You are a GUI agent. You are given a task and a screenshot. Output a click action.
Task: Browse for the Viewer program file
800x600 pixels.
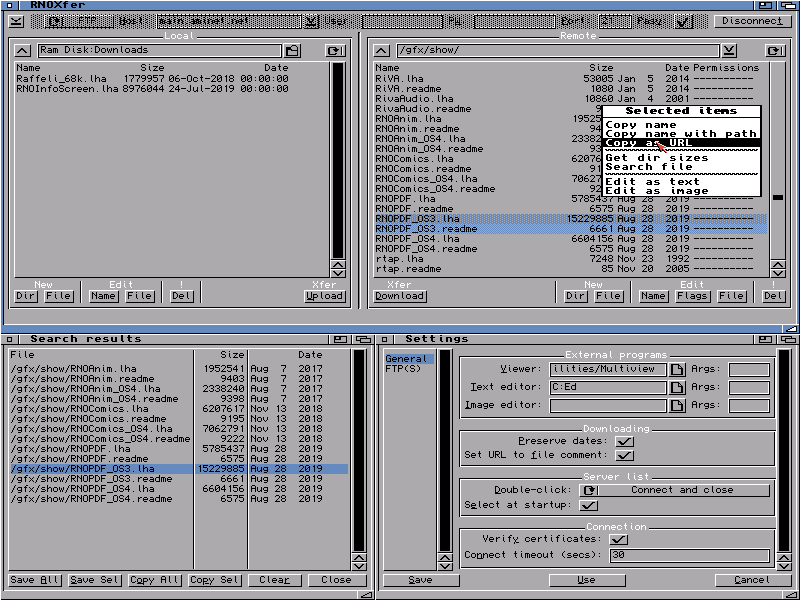[x=677, y=370]
